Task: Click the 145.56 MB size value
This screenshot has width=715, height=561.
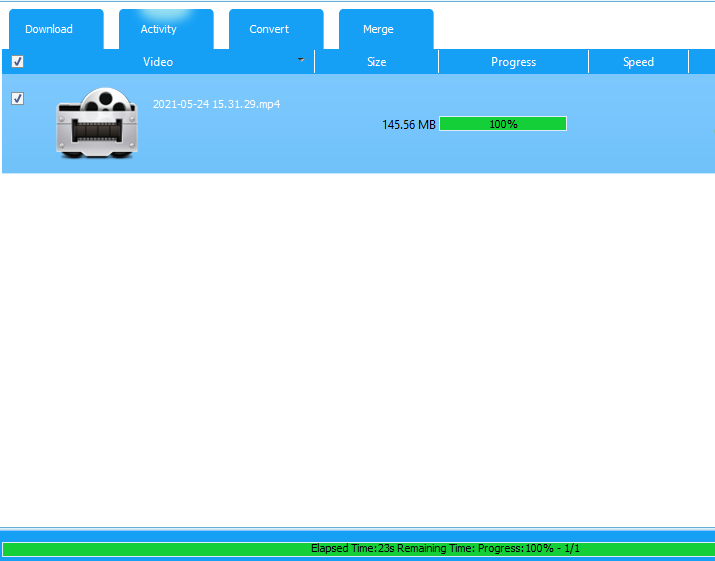Action: tap(408, 125)
